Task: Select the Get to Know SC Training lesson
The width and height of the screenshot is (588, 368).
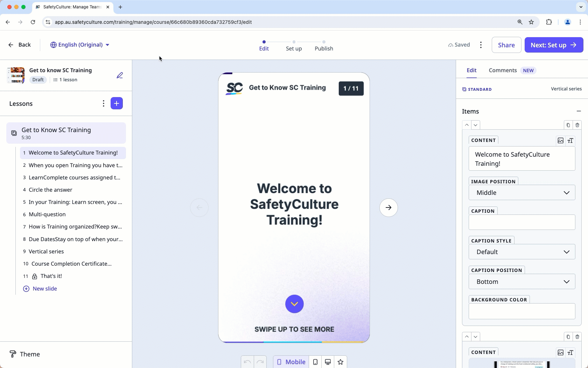Action: point(66,133)
